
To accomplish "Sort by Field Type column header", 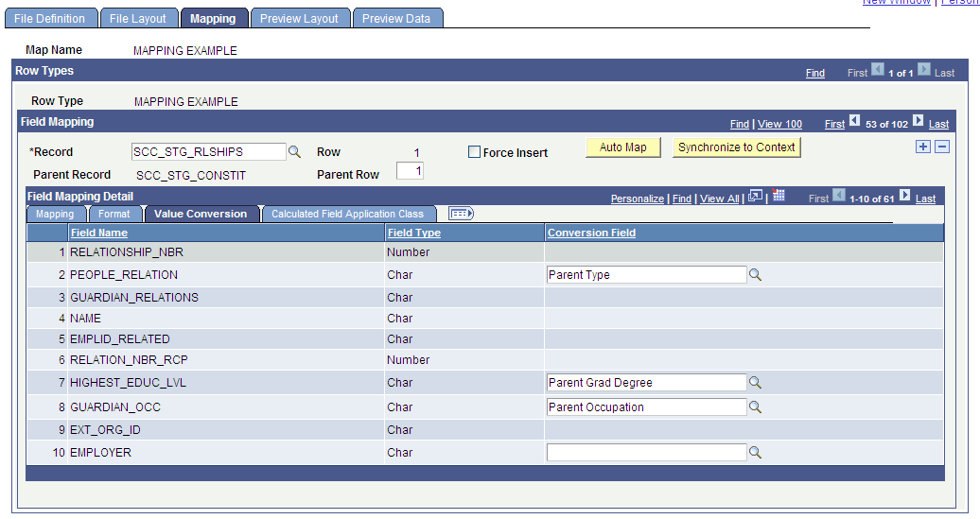I will pyautogui.click(x=413, y=233).
